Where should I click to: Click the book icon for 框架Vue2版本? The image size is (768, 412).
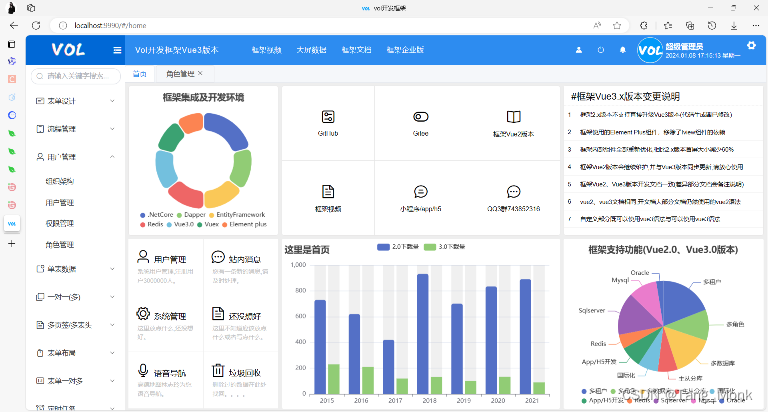tap(513, 117)
